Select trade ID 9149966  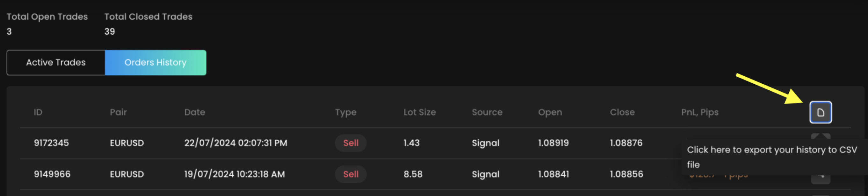(52, 174)
